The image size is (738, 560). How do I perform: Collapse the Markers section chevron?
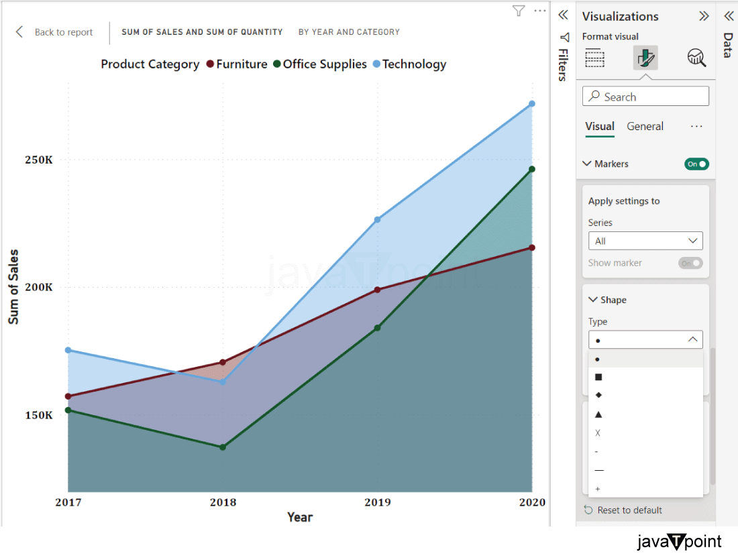[587, 163]
